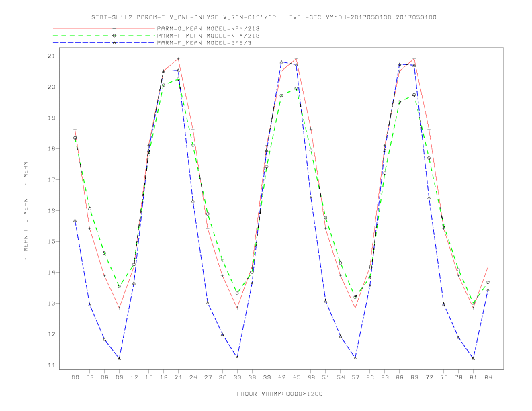This screenshot has width=532, height=411.
Task: Click y-axis tick label 17
Action: tap(51, 179)
